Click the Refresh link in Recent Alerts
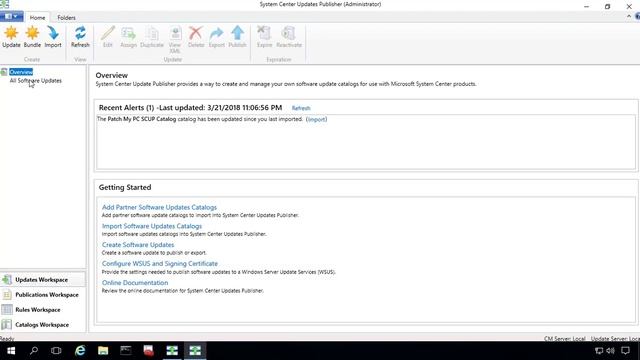640x360 pixels. pos(301,108)
